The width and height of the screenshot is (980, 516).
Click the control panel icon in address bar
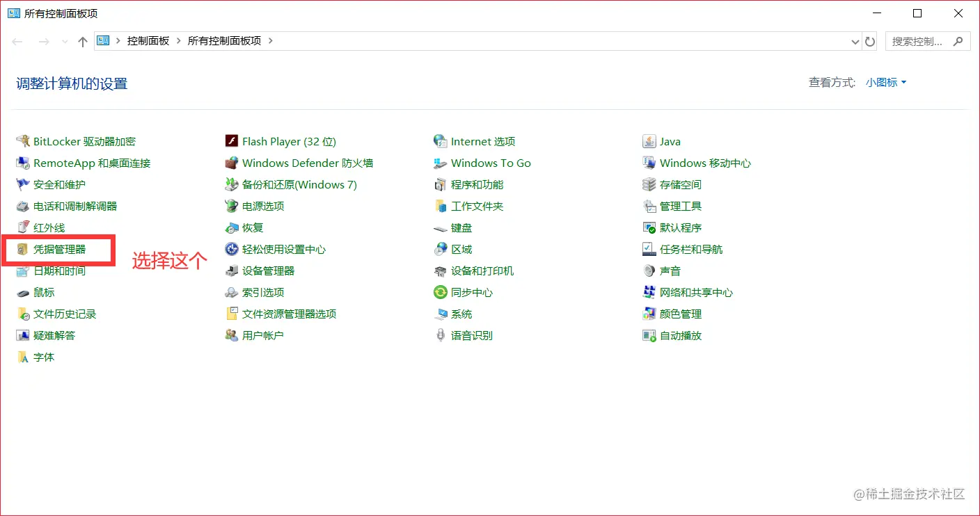pyautogui.click(x=104, y=41)
